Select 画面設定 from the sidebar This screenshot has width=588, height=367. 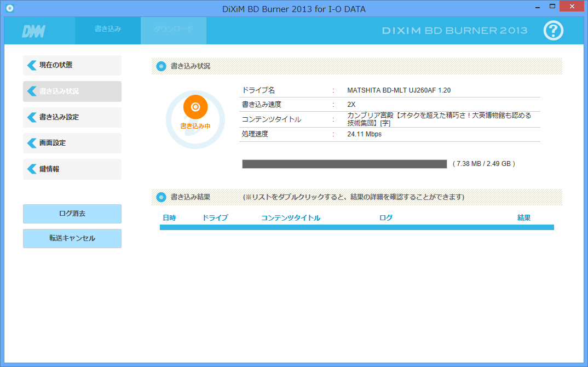coord(72,143)
